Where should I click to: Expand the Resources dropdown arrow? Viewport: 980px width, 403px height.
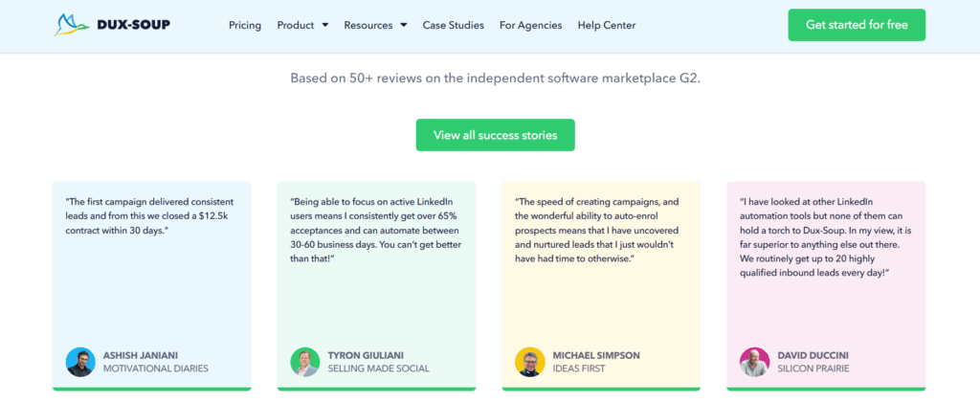coord(404,26)
